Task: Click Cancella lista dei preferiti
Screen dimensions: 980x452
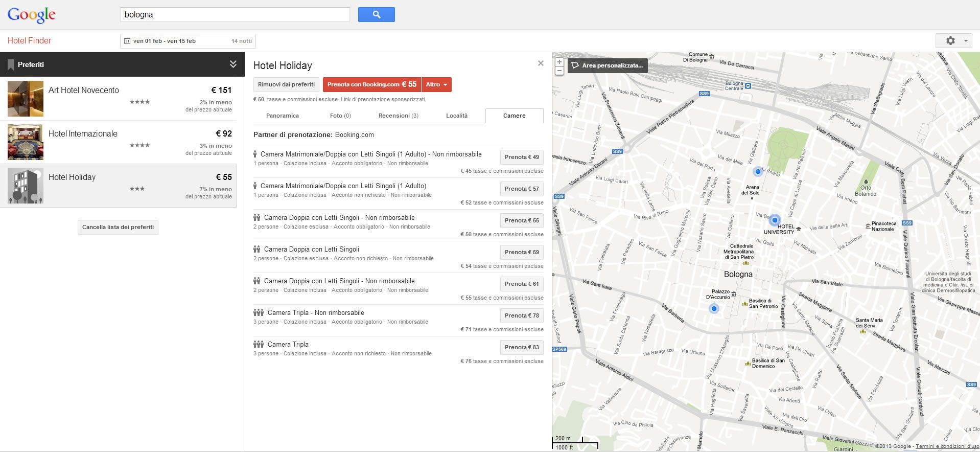Action: [118, 227]
